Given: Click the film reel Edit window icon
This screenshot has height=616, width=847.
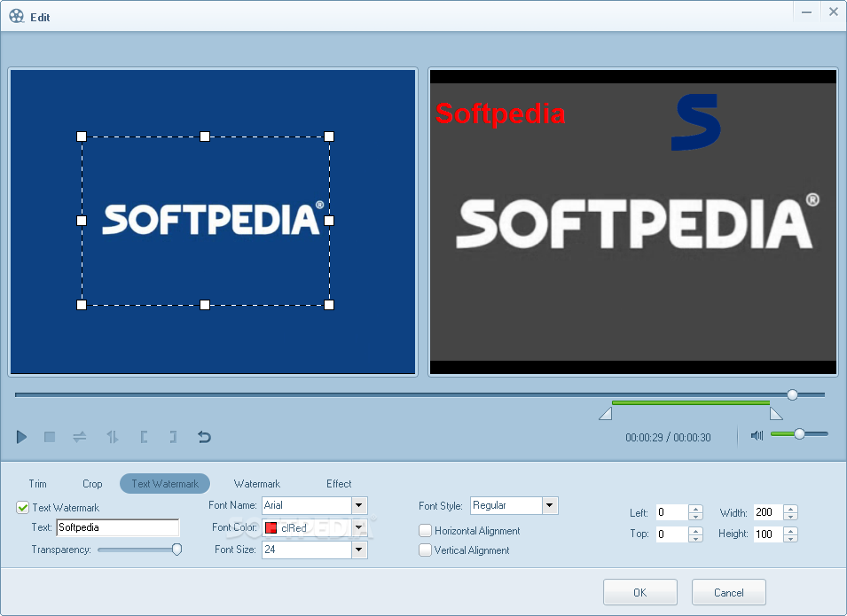Looking at the screenshot, I should pyautogui.click(x=17, y=16).
